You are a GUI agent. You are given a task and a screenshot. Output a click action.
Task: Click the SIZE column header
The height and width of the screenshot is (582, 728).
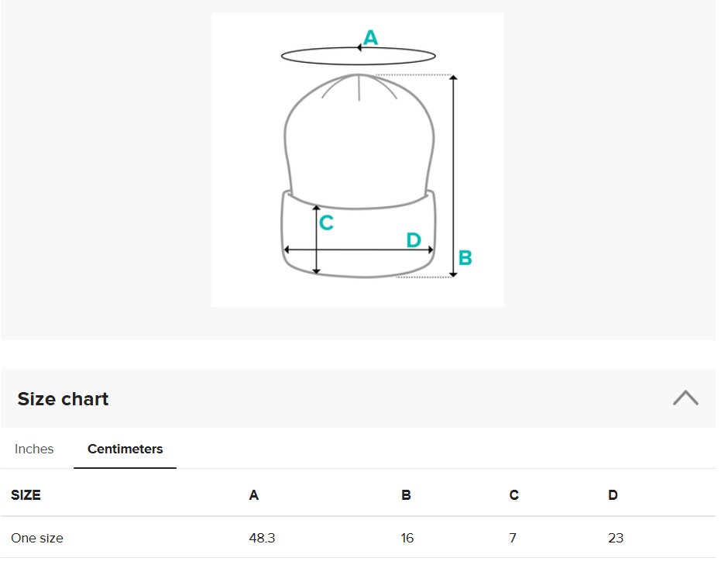pyautogui.click(x=26, y=495)
